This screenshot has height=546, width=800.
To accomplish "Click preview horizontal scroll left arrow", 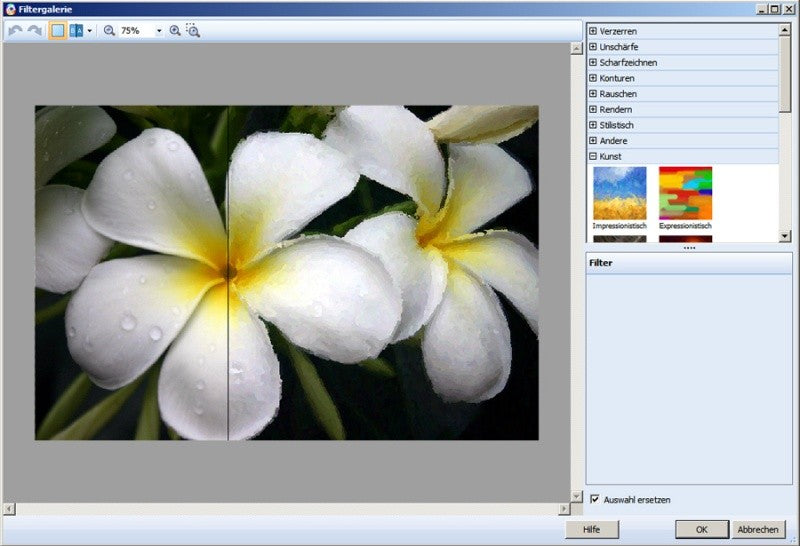I will pyautogui.click(x=9, y=509).
